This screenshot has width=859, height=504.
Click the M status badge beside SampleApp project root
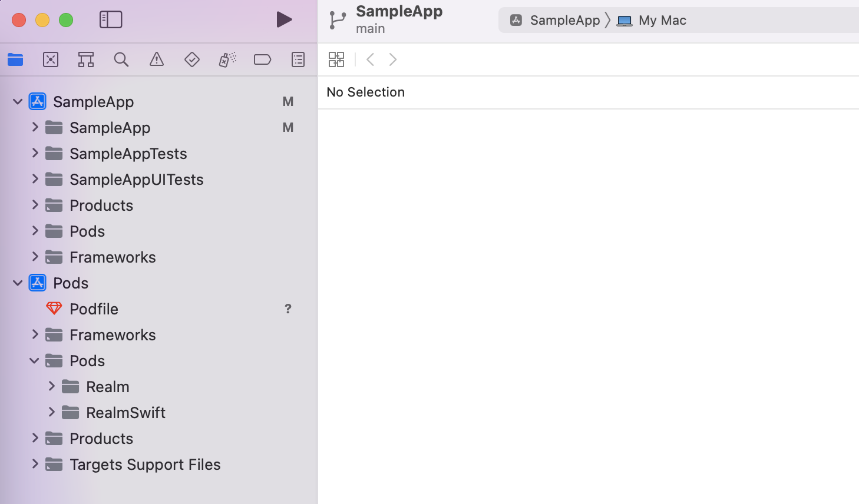pyautogui.click(x=288, y=102)
